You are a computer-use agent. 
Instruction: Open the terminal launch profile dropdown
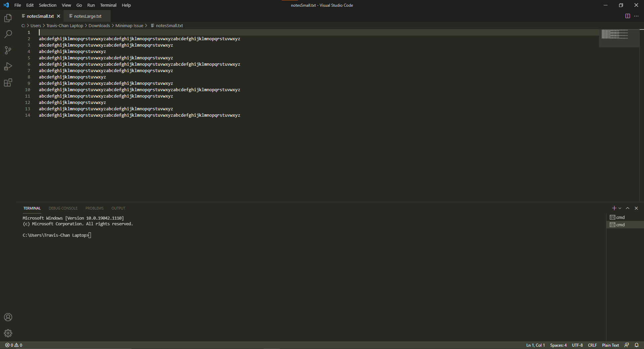(x=619, y=208)
